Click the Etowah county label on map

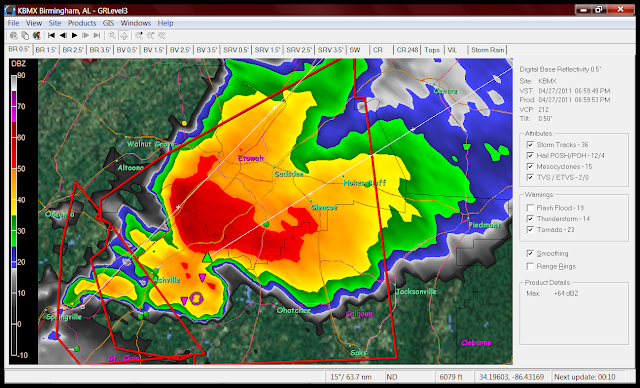[251, 158]
